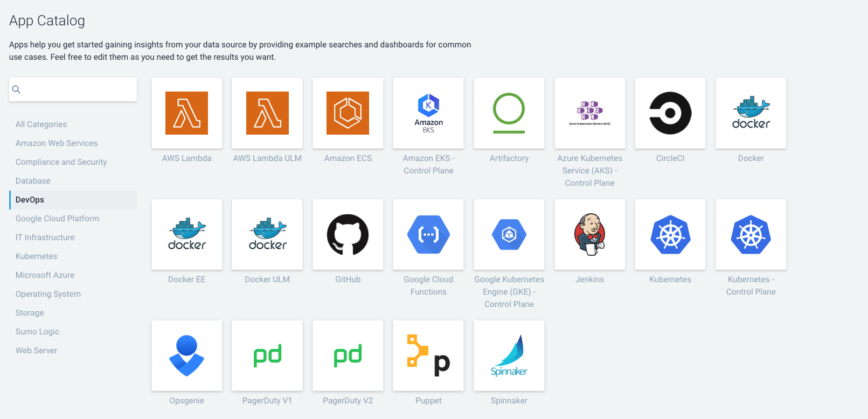Click the Docker EE label text
The height and width of the screenshot is (419, 868).
[187, 280]
